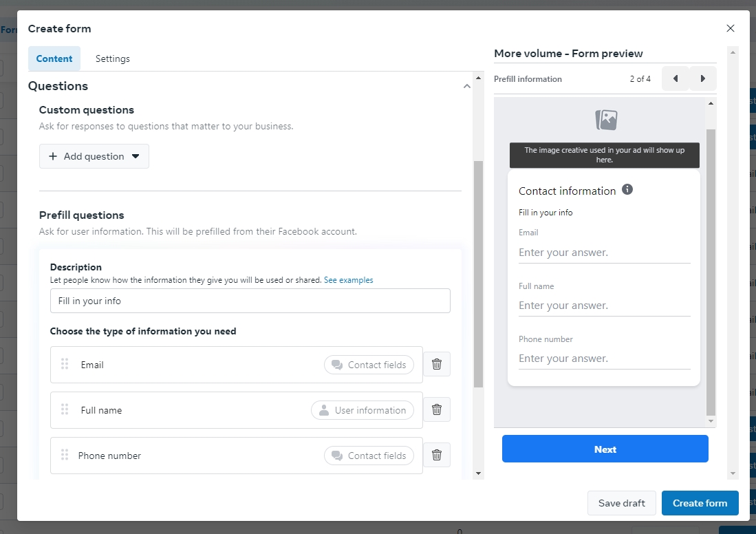
Task: Click trash icon beside Phone number
Action: [x=436, y=455]
